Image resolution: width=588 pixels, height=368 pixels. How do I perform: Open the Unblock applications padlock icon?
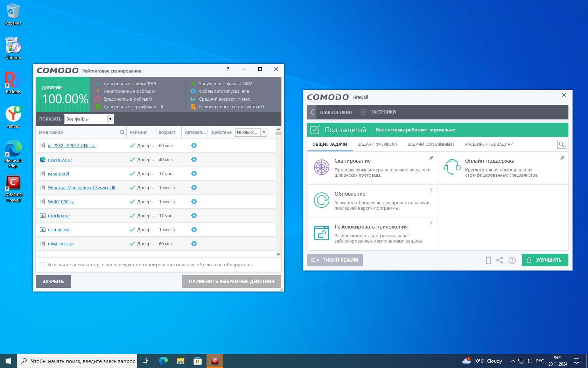(x=321, y=233)
